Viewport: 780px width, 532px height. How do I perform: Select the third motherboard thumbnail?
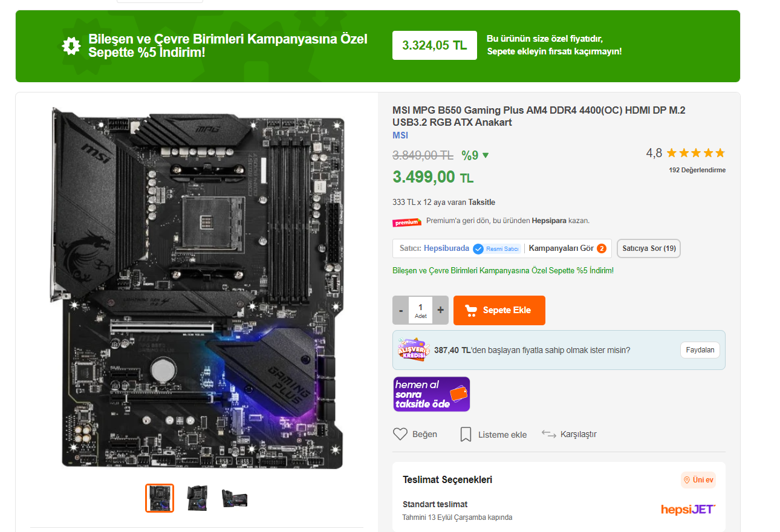tap(235, 498)
